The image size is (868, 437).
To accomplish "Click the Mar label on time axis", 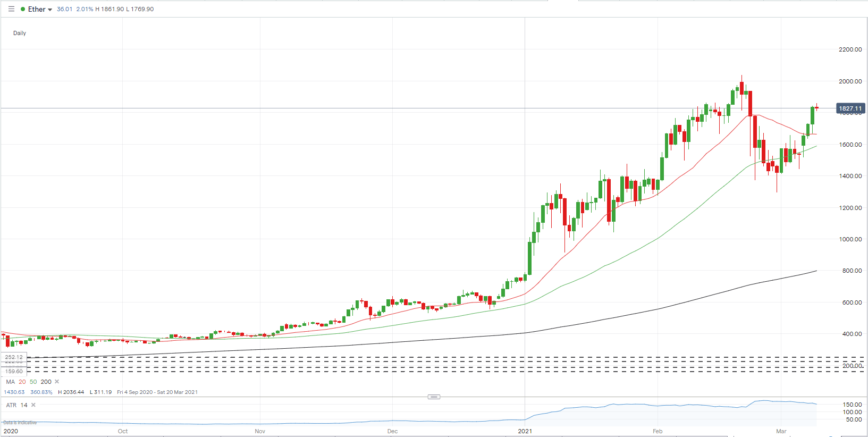I will pos(781,431).
